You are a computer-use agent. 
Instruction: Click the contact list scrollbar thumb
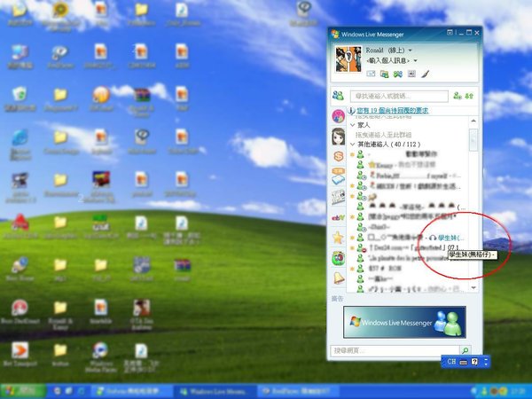[x=473, y=140]
